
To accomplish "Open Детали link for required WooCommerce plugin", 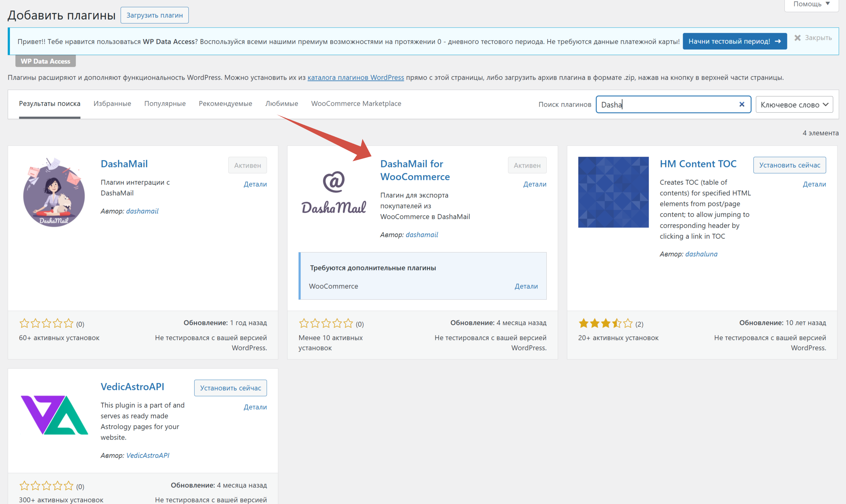I will tap(526, 286).
